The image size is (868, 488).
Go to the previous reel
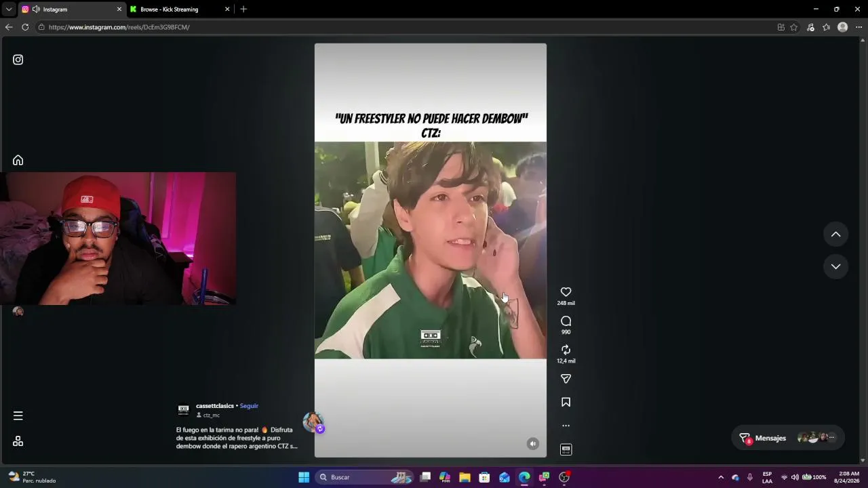coord(835,235)
